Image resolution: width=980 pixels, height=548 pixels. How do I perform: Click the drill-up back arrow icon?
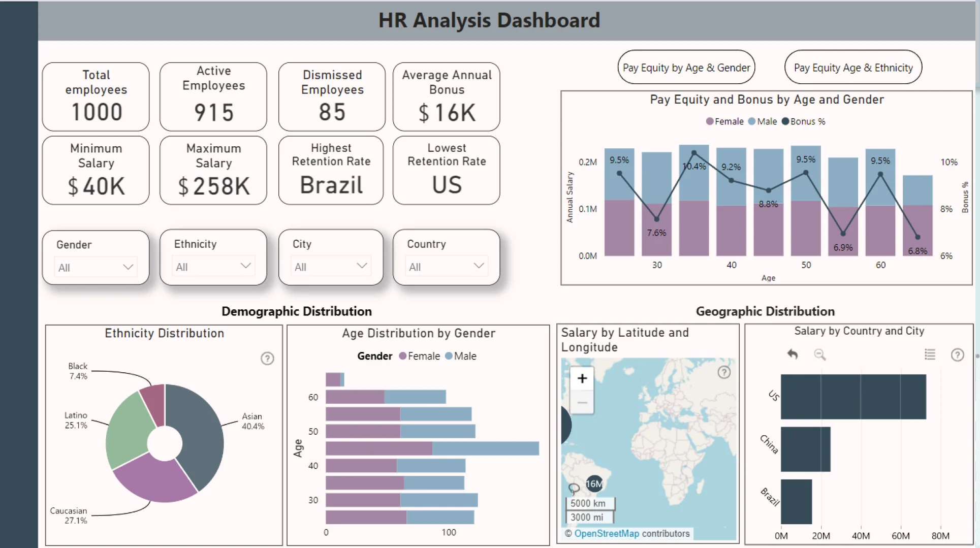point(793,354)
